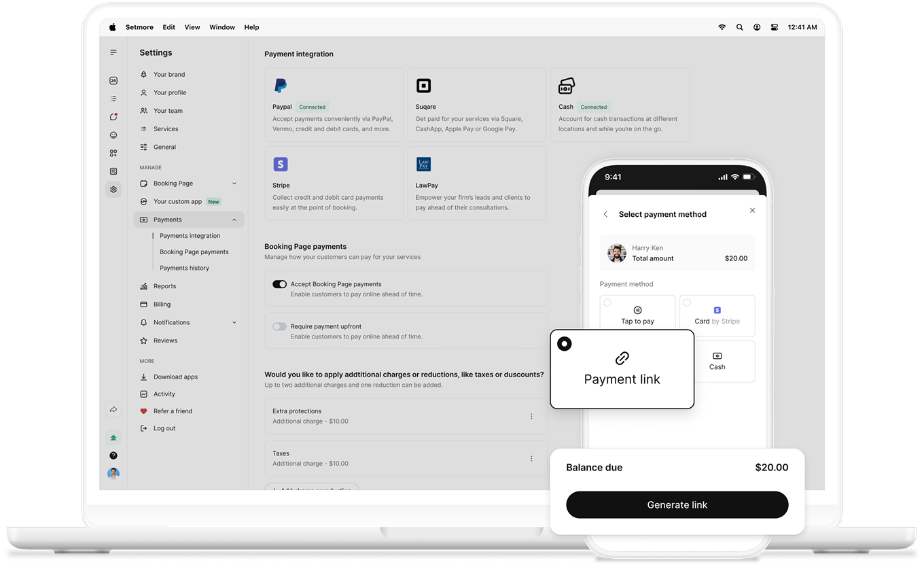Click the 12:41 AM clock
This screenshot has height=571, width=924.
802,27
